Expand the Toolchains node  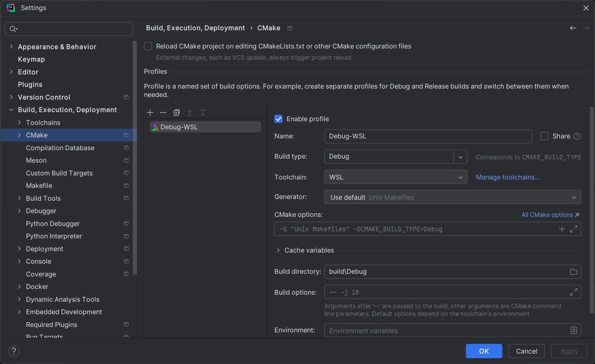point(20,123)
